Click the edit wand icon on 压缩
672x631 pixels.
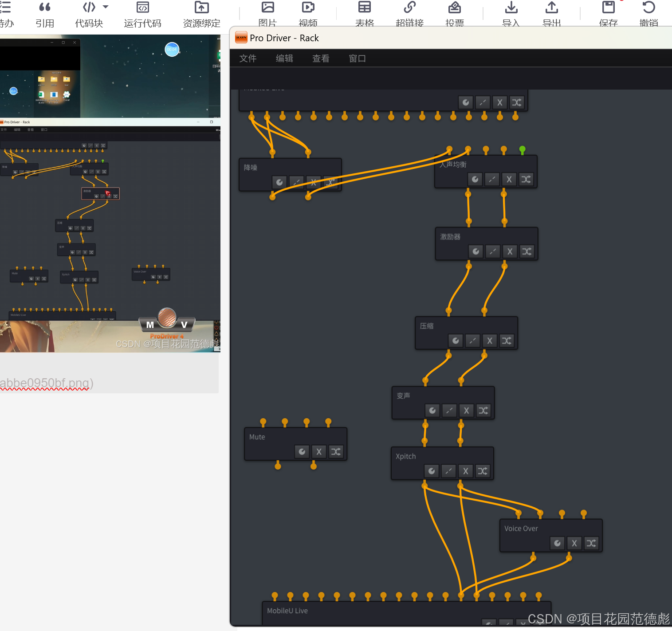pos(472,341)
